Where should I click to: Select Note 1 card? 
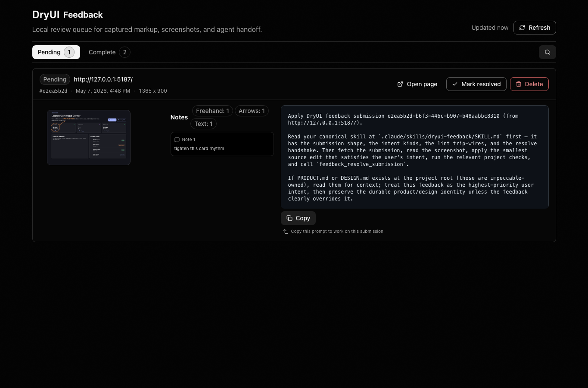[x=222, y=144]
